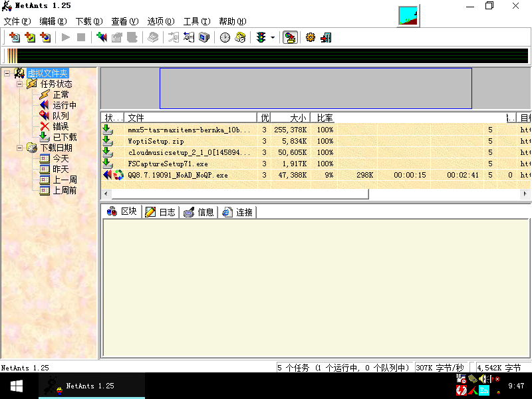Switch to the 连接 tab
The width and height of the screenshot is (532, 399).
(237, 212)
